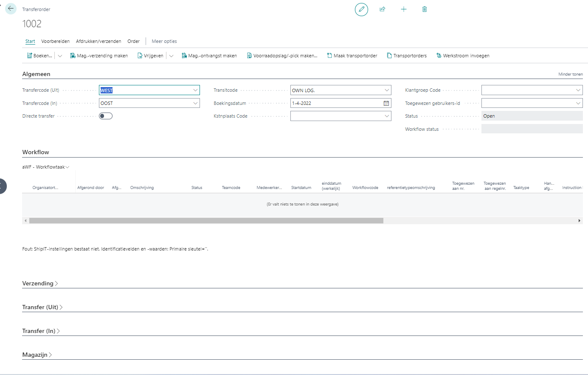Click Werkstroom invoegen
This screenshot has width=588, height=375.
coord(463,56)
